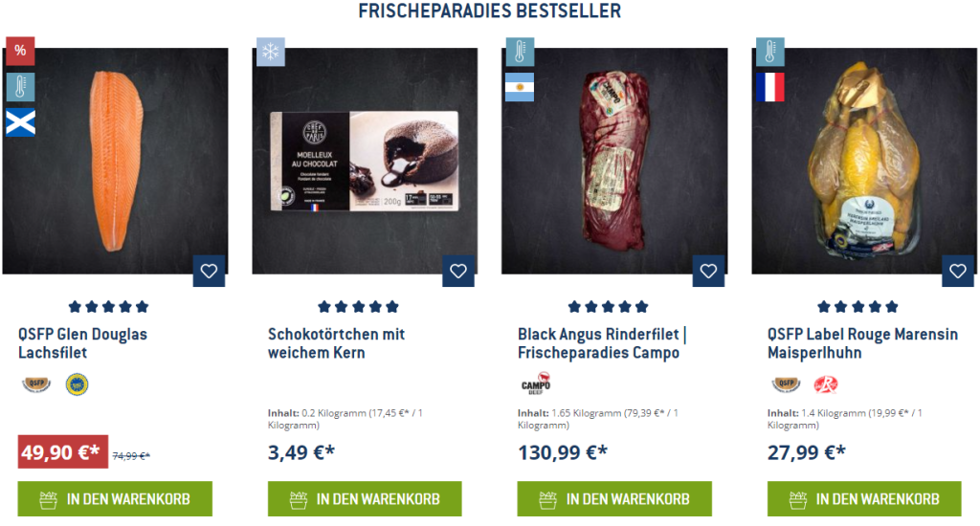Image resolution: width=980 pixels, height=526 pixels.
Task: Click the Label Rouge red logo
Action: pyautogui.click(x=826, y=384)
